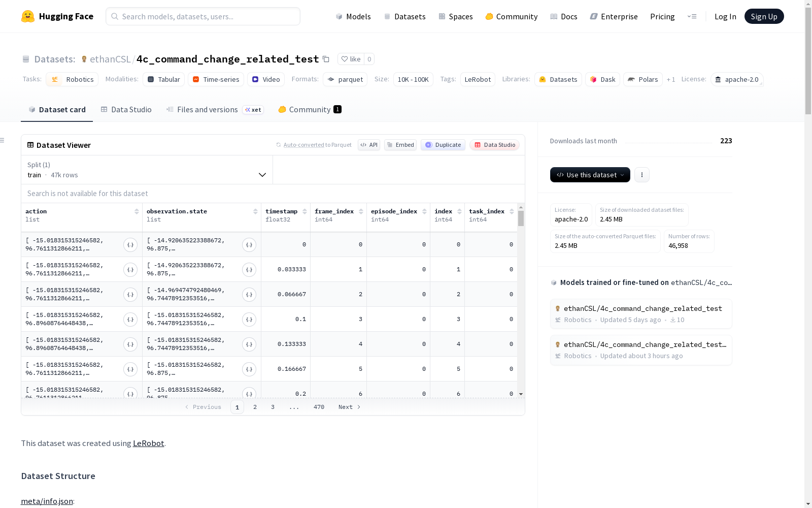Expand the action cell in timestamp 0.1 row
The image size is (812, 508).
pyautogui.click(x=130, y=320)
